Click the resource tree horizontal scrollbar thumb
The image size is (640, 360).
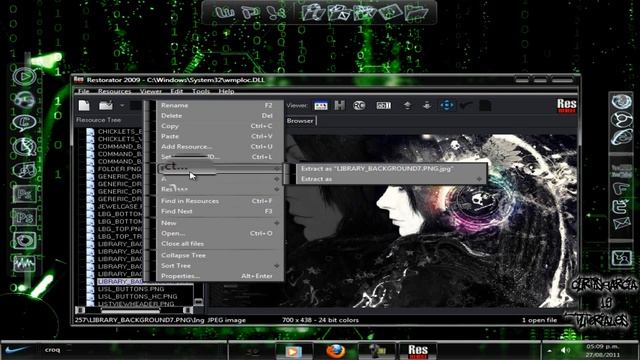pos(130,311)
